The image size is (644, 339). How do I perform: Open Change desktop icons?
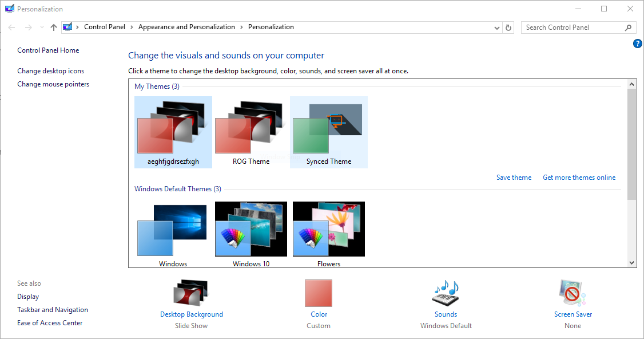click(x=50, y=71)
